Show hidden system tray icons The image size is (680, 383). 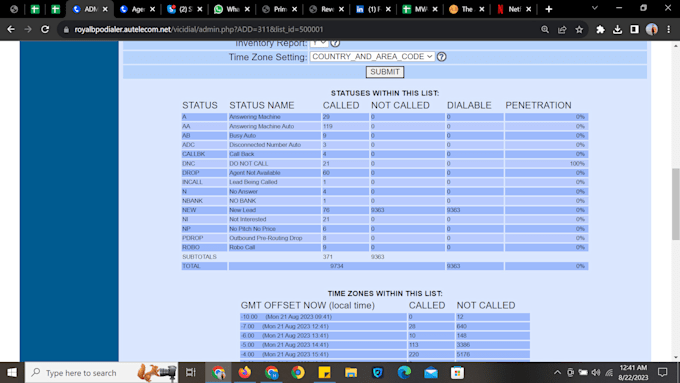(x=557, y=373)
